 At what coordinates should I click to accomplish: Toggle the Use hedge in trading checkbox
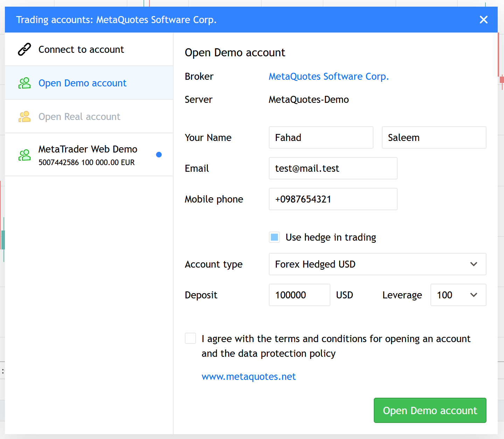(x=274, y=237)
